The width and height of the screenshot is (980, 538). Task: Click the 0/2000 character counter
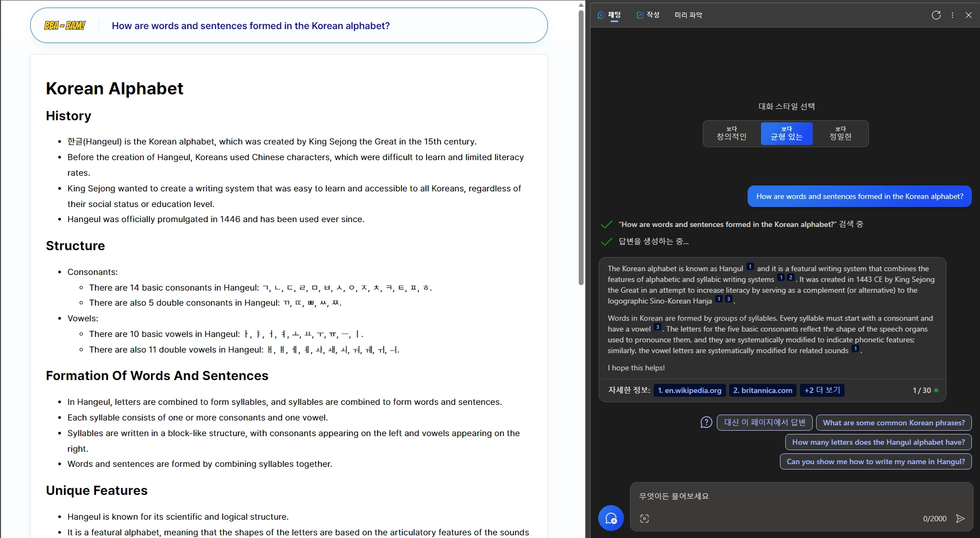coord(935,519)
